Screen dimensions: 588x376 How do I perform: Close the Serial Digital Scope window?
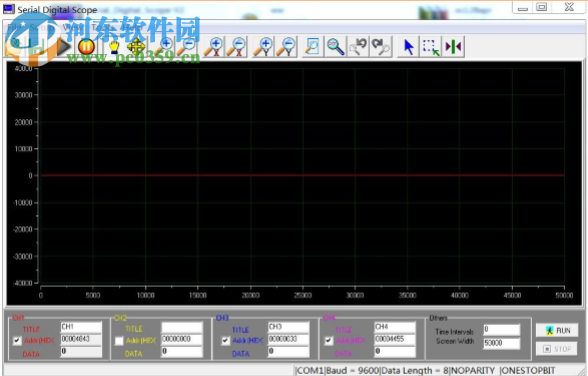(x=569, y=7)
